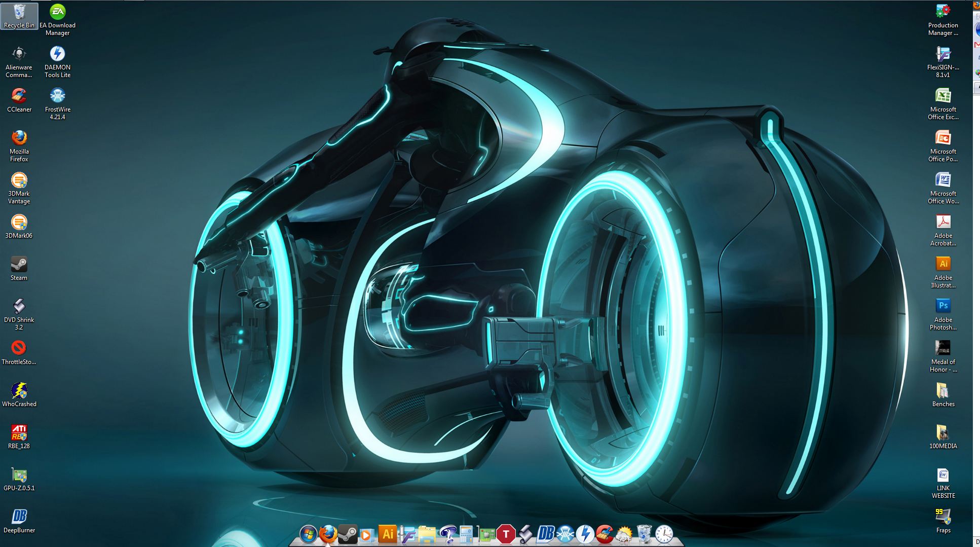Select the Fraps desktop shortcut
The height and width of the screenshot is (547, 980).
943,521
